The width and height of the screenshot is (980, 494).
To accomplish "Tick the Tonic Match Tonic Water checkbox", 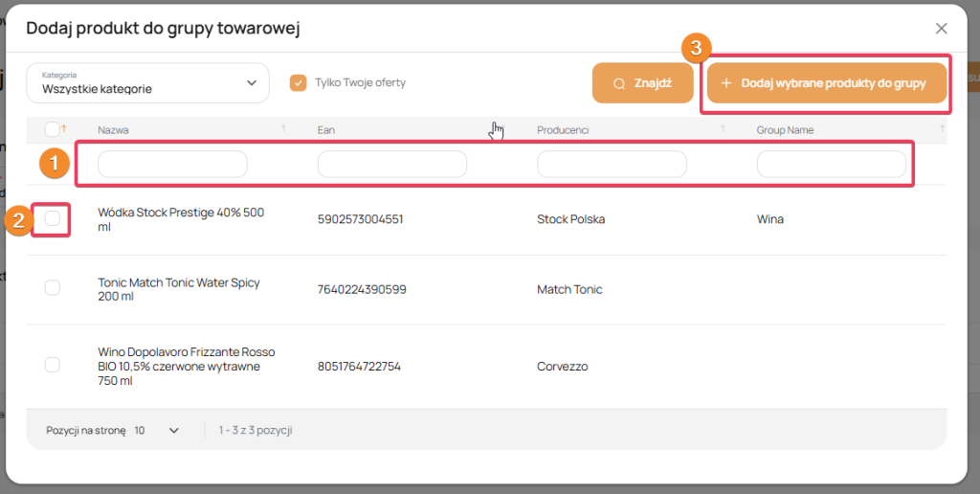I will (x=53, y=288).
